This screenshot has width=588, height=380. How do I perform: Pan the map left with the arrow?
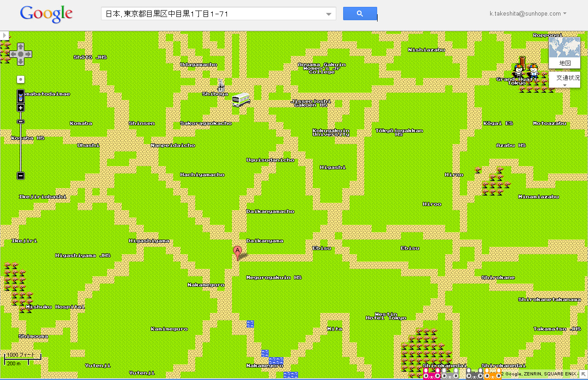pos(13,55)
